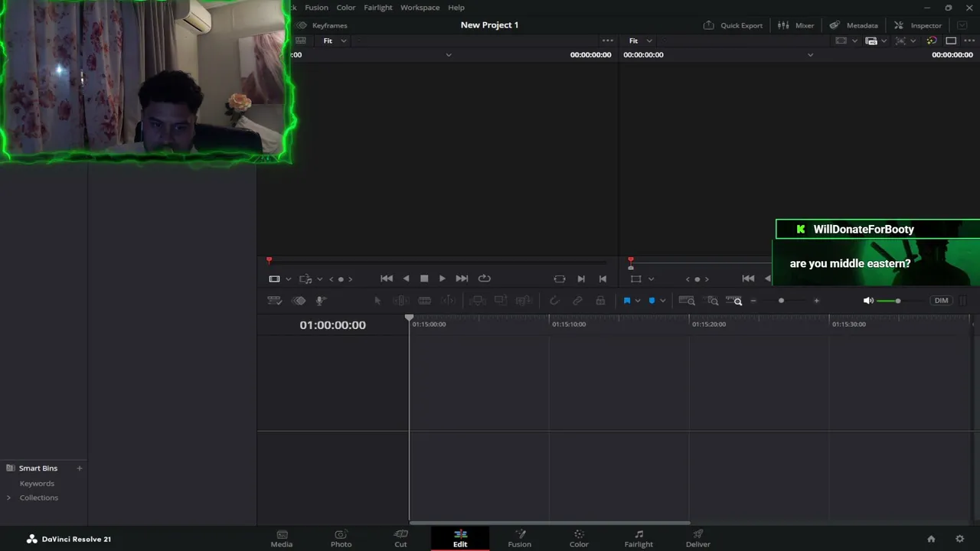Screen dimensions: 980x551
Task: Open source viewer Fit zoom dropdown
Action: pyautogui.click(x=335, y=41)
